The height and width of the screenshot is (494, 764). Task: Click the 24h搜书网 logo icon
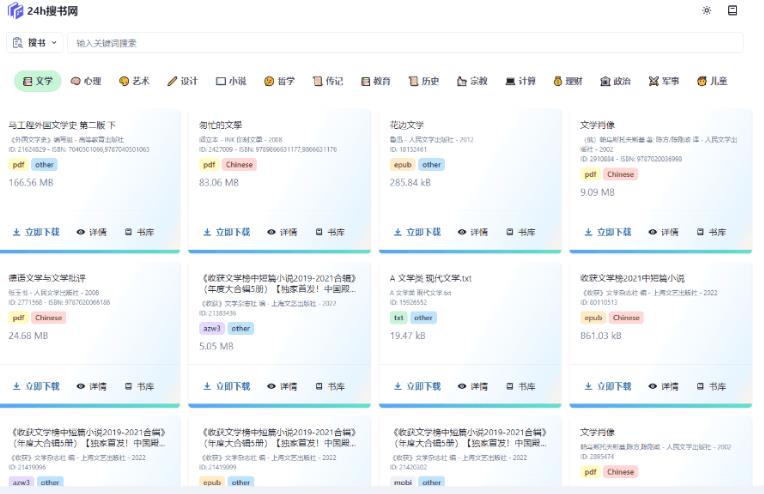click(x=16, y=10)
